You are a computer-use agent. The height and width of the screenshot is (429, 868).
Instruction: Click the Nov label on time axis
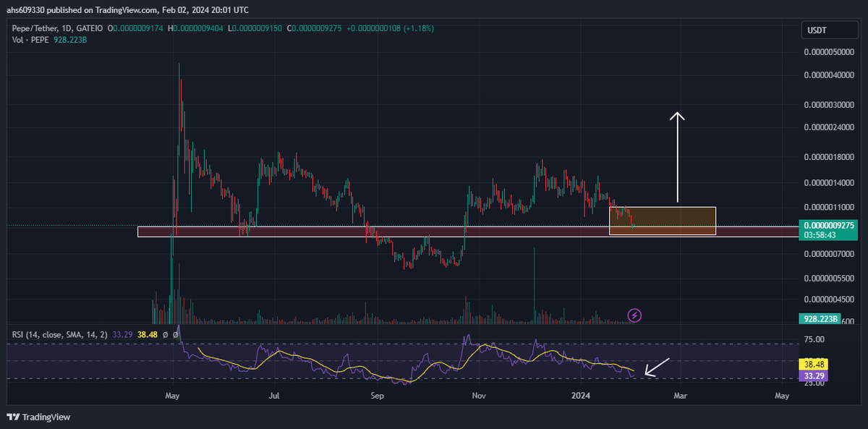[x=477, y=396]
